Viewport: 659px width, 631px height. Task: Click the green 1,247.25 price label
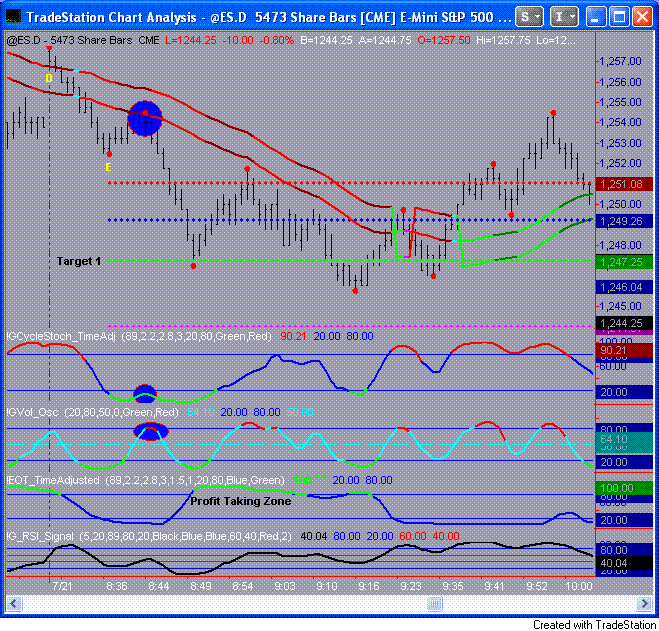[x=617, y=261]
